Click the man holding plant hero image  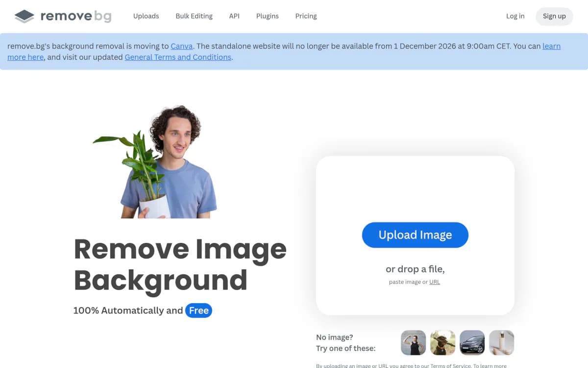pyautogui.click(x=156, y=162)
